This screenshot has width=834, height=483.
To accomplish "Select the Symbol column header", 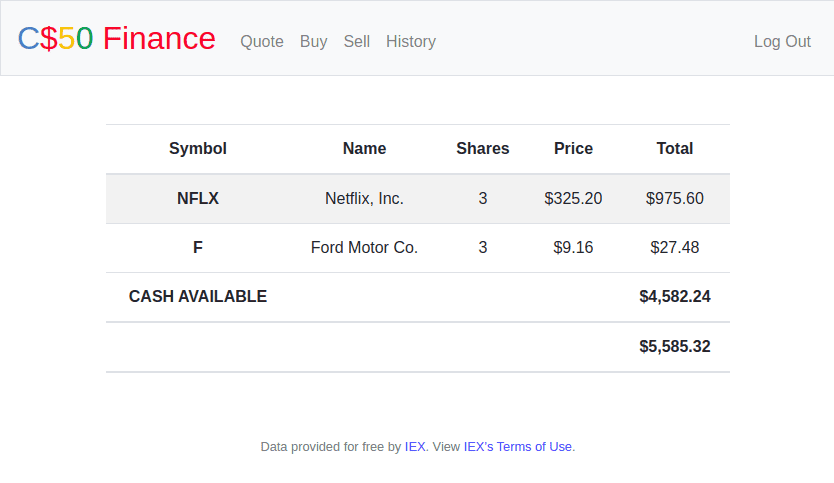I will point(198,148).
